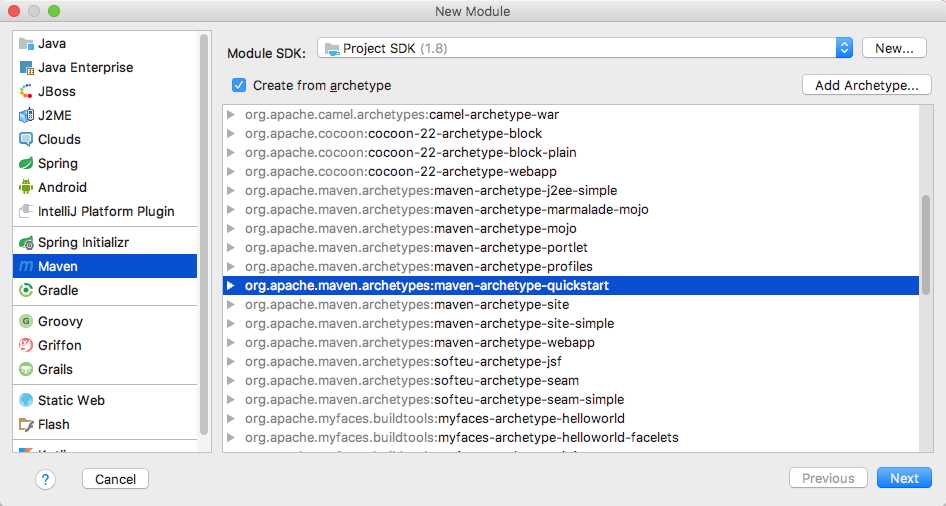Select Flash module type

click(105, 425)
